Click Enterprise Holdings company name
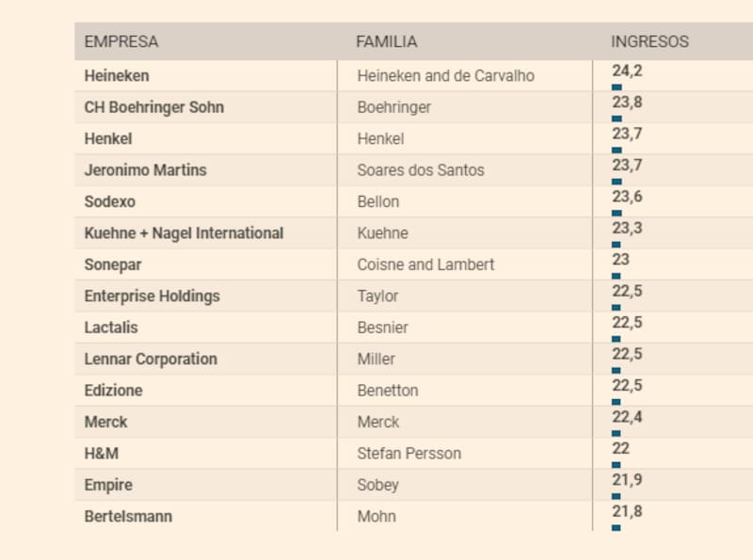 [152, 296]
